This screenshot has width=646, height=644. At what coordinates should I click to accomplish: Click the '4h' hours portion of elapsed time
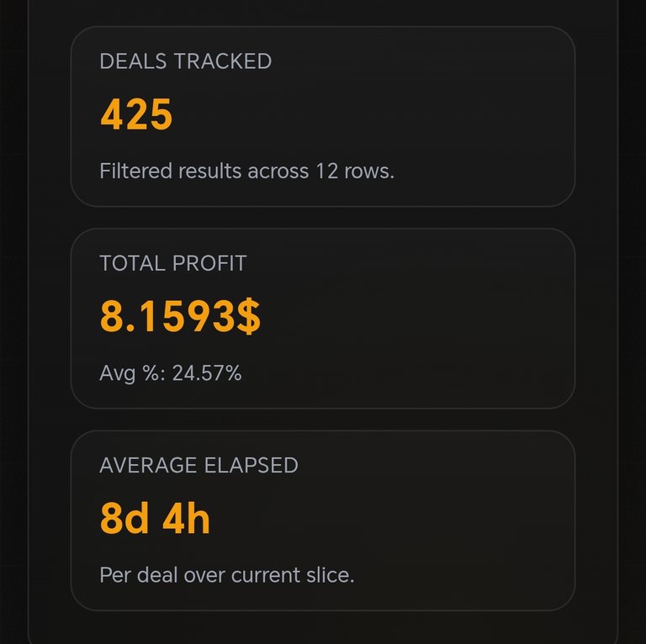click(186, 520)
